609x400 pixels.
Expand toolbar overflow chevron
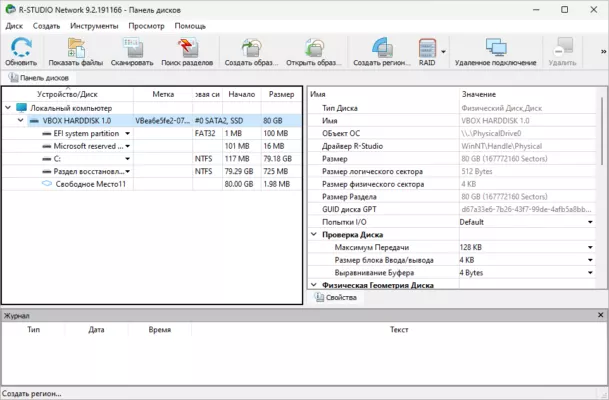pos(603,51)
